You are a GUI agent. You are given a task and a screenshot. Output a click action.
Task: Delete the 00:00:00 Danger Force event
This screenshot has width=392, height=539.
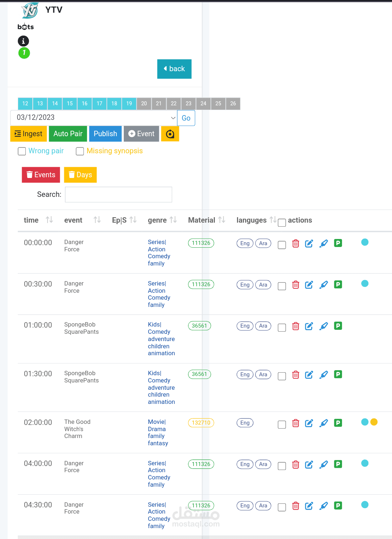point(296,244)
